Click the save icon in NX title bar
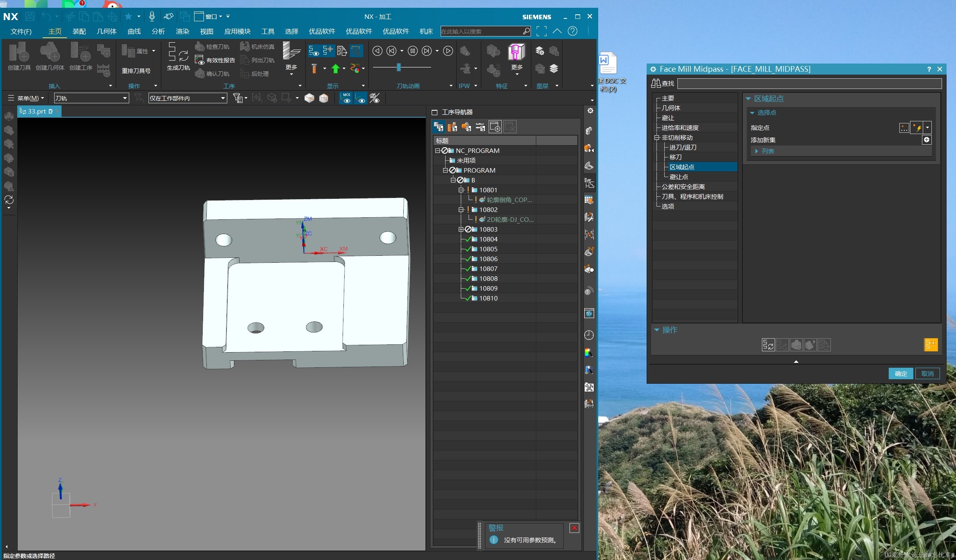 pyautogui.click(x=30, y=16)
